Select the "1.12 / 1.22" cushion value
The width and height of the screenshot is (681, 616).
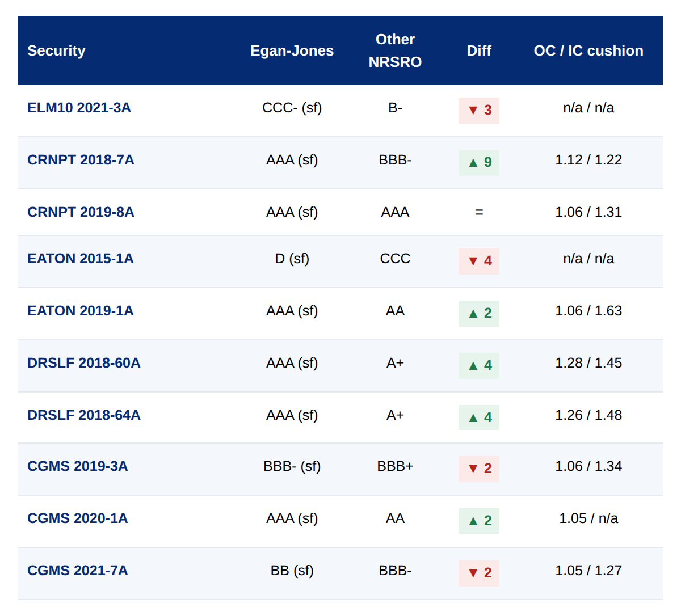588,160
